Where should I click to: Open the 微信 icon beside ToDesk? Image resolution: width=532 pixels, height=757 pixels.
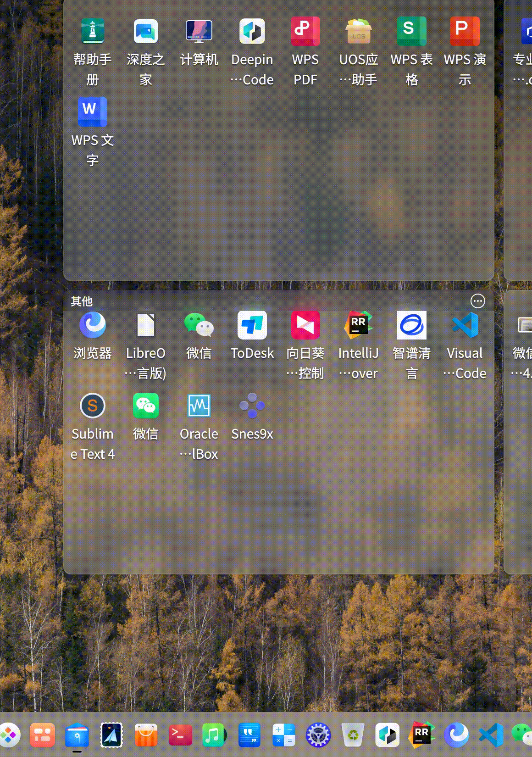tap(199, 325)
